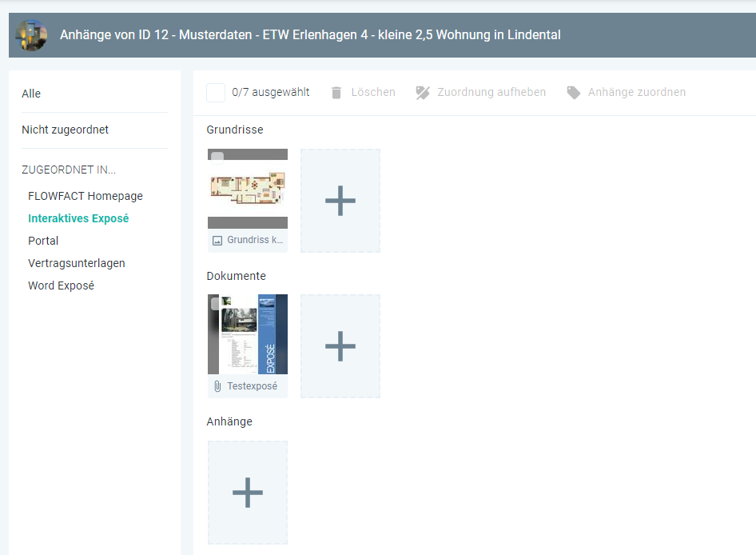
Task: Click the Dokumente section heading
Action: [x=237, y=276]
